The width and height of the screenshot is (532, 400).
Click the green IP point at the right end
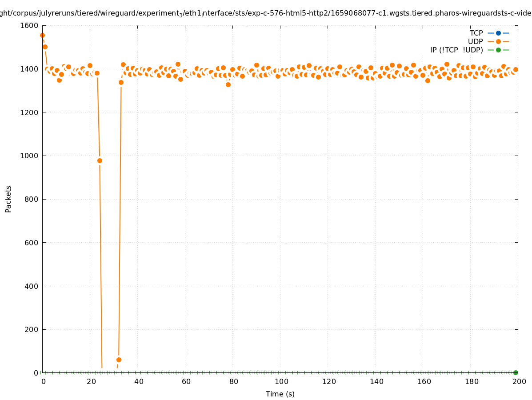(x=516, y=372)
